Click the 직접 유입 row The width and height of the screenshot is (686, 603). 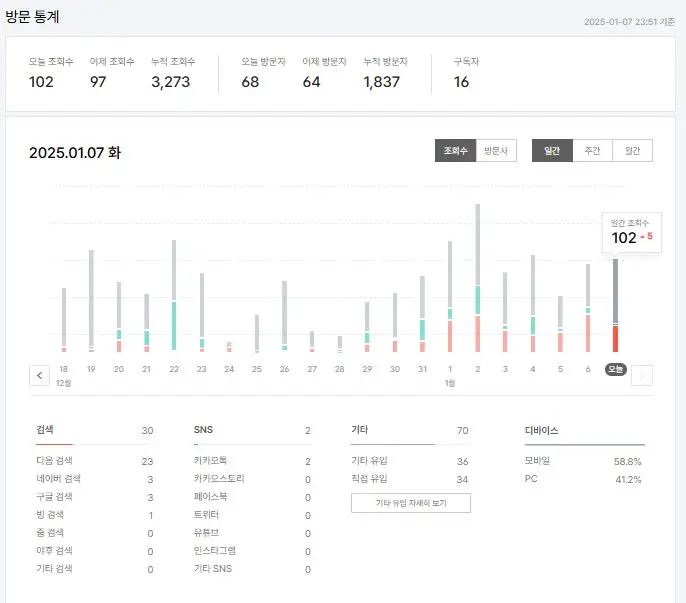[410, 479]
